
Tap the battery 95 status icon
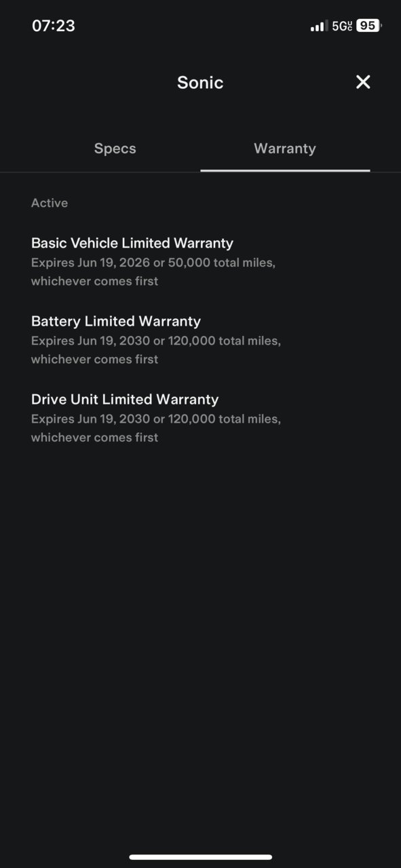point(368,26)
